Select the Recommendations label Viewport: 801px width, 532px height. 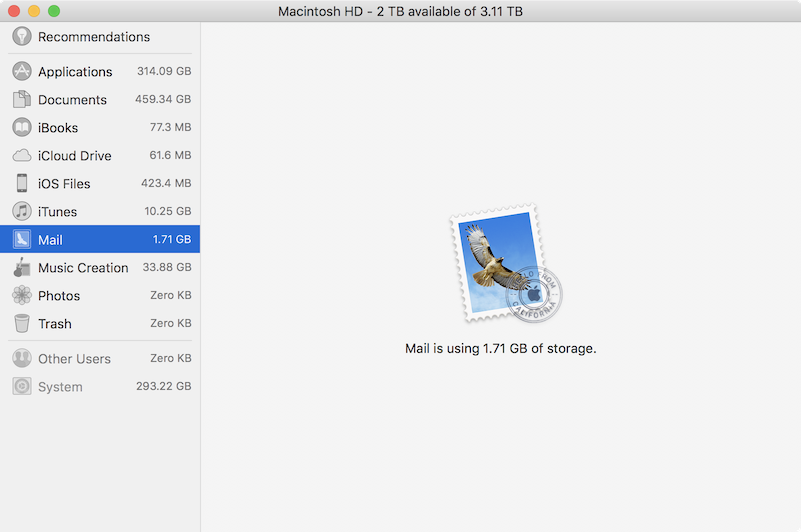[x=94, y=37]
